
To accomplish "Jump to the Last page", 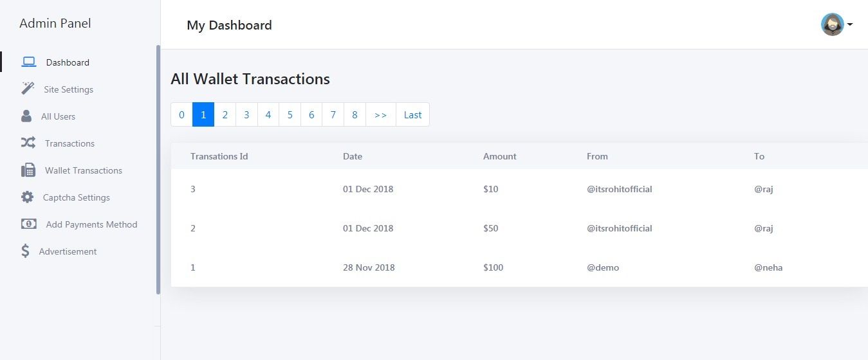I will coord(412,115).
